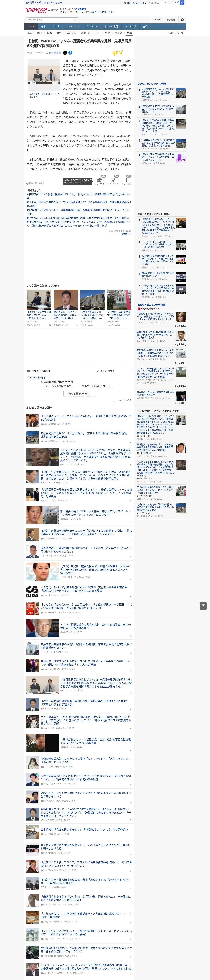Click 購入履歴 link
The width and height of the screenshot is (210, 980).
171,19
